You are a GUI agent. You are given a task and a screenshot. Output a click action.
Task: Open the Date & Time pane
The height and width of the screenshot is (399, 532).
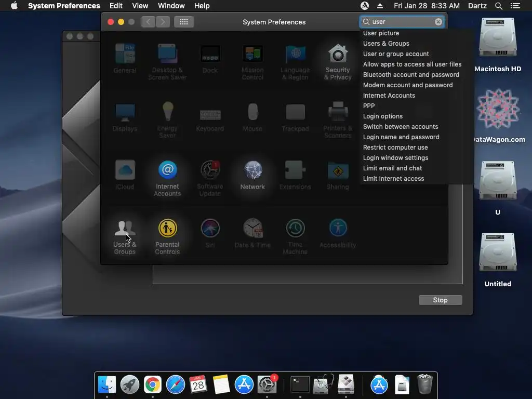(252, 233)
